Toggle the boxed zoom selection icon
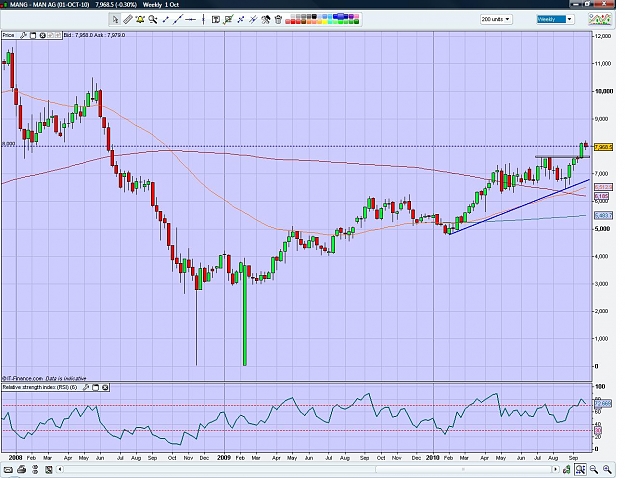Viewport: 625px width, 478px height. (580, 469)
